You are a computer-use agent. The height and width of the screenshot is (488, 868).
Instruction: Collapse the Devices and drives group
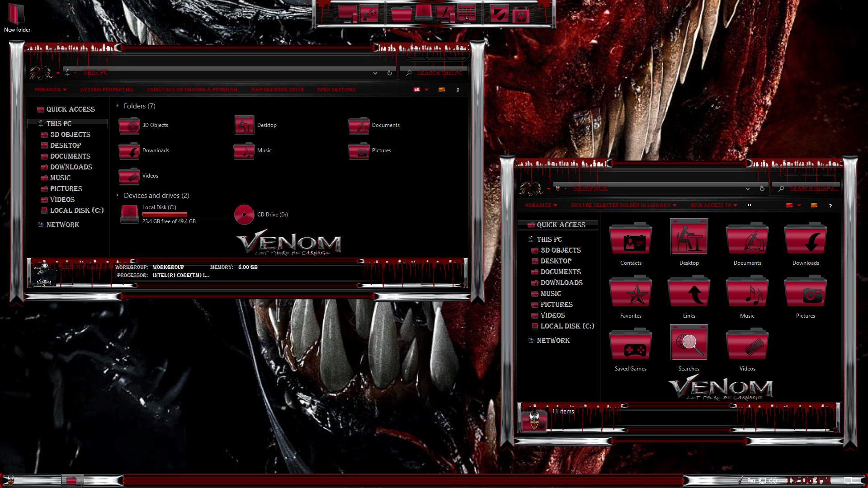point(118,196)
